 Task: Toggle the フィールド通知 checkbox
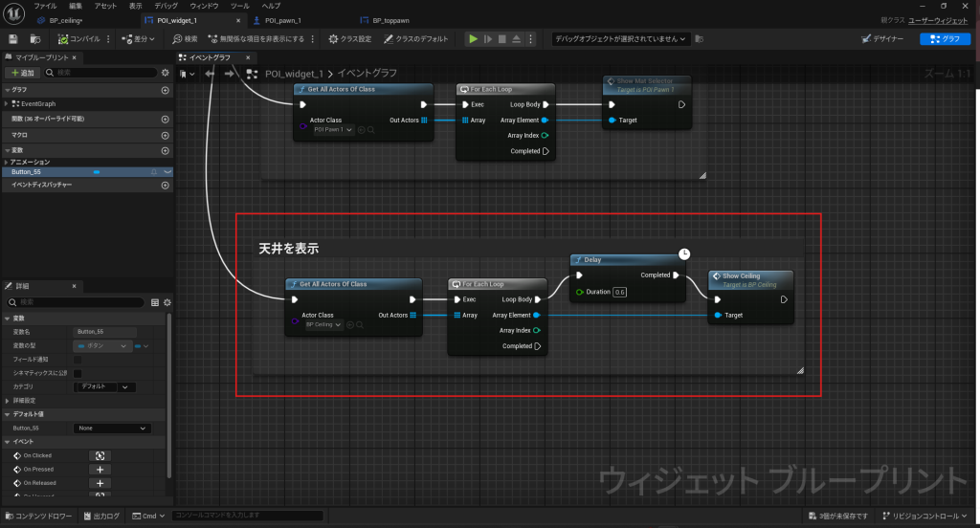(x=78, y=360)
